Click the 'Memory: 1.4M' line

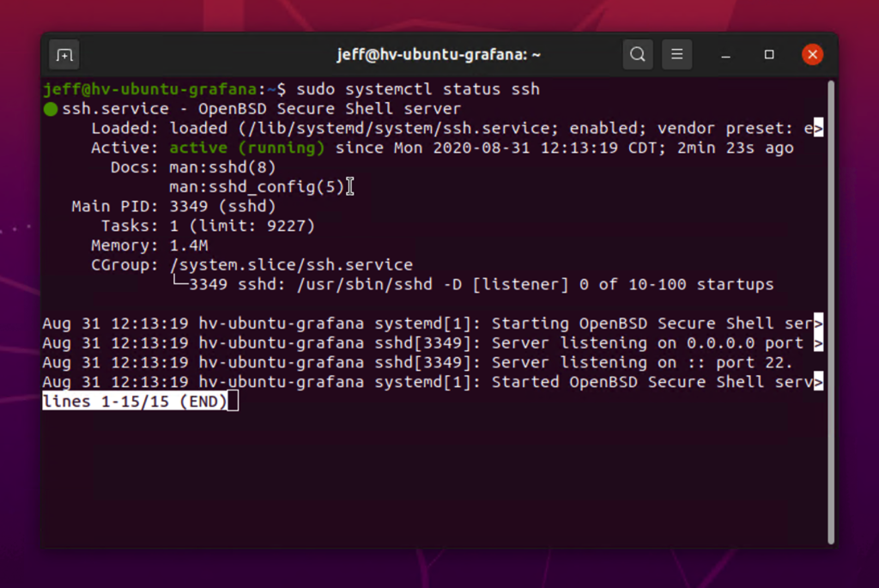[149, 246]
